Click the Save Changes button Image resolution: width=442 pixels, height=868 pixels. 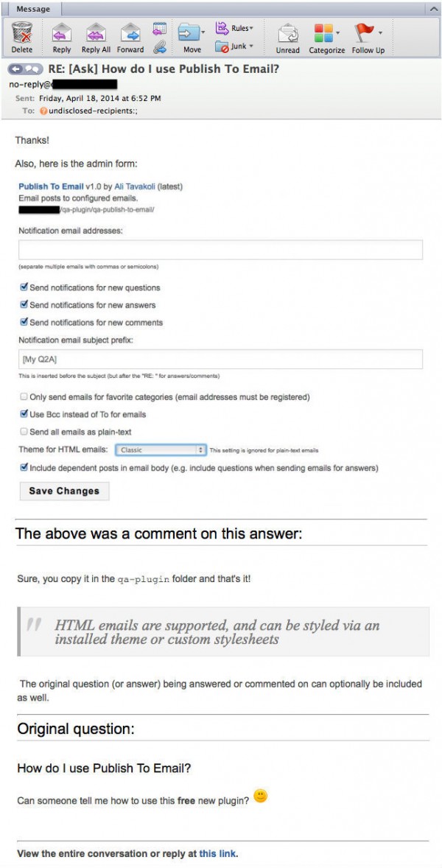point(64,491)
